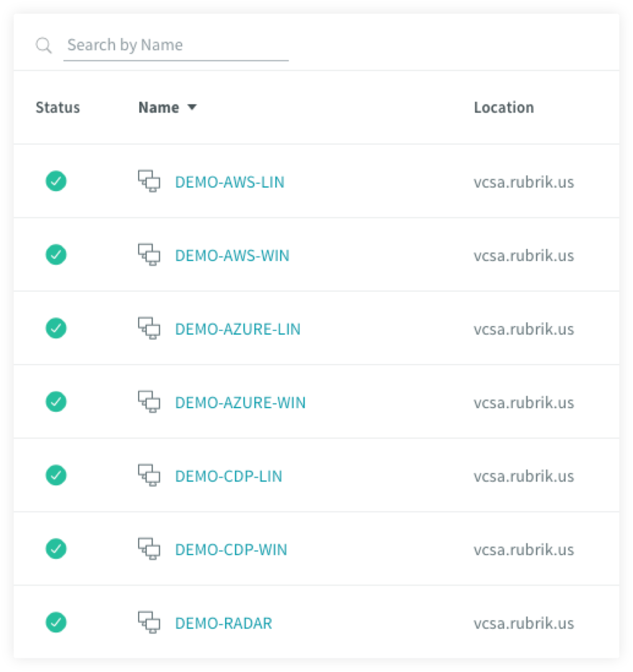Open the DEMO-AWS-WIN virtual machine link
The height and width of the screenshot is (672, 633).
click(232, 256)
